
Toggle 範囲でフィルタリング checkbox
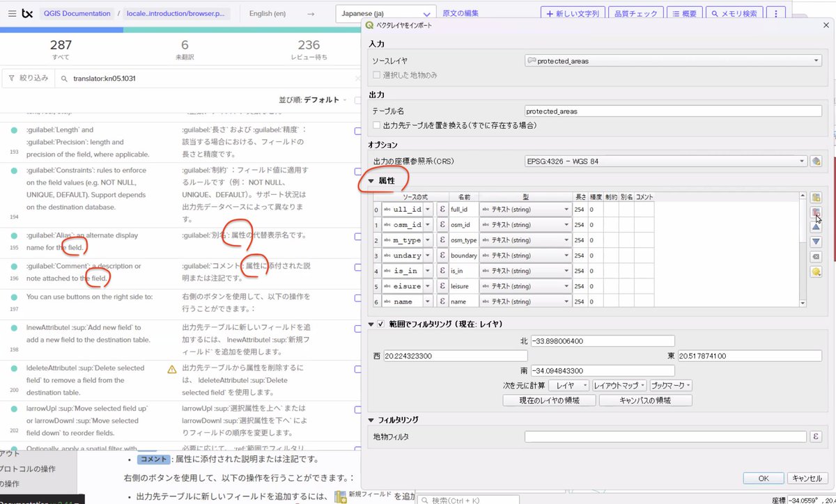(x=381, y=324)
